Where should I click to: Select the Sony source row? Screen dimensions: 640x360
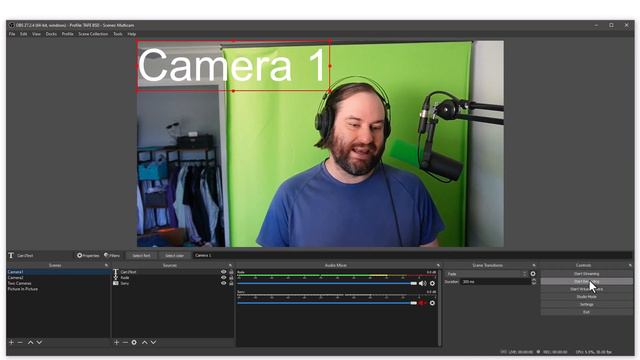tap(173, 283)
